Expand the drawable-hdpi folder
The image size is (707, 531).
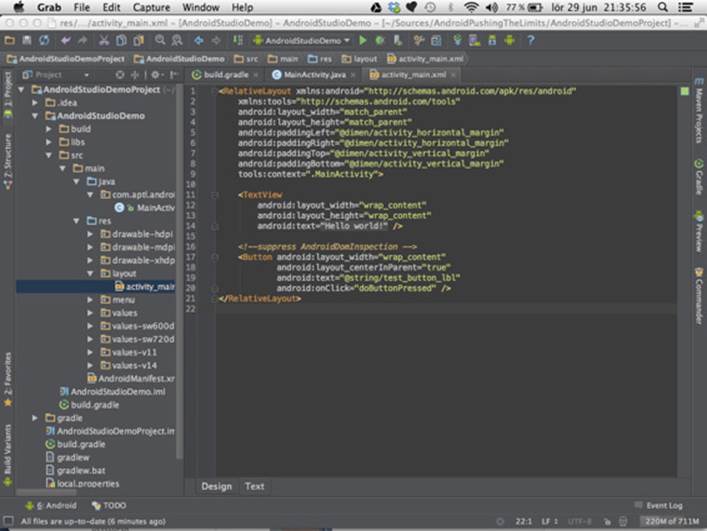90,234
